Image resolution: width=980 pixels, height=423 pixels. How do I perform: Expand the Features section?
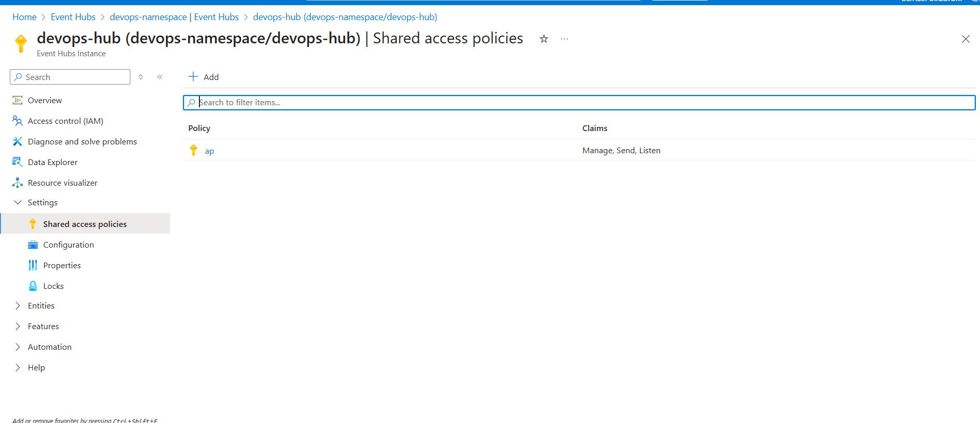point(18,326)
